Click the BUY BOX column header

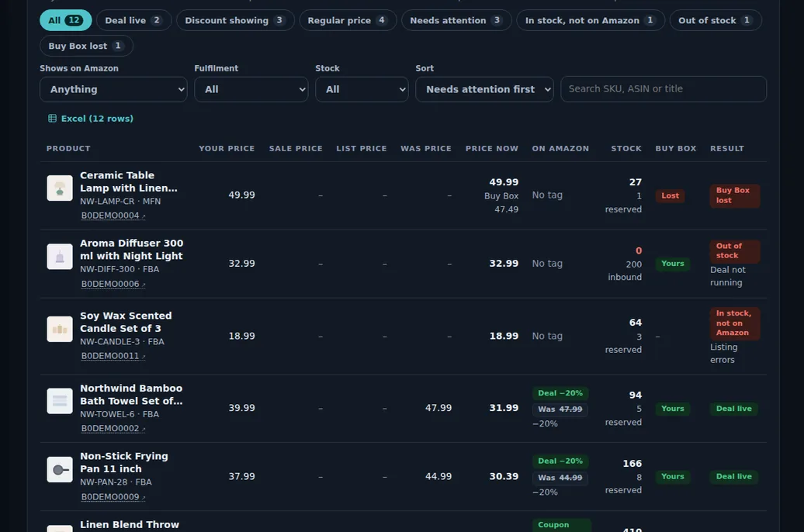pos(676,149)
